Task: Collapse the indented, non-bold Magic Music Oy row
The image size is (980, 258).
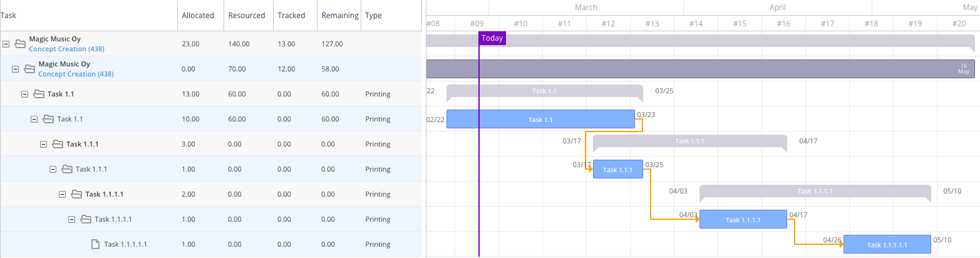Action: (x=16, y=69)
